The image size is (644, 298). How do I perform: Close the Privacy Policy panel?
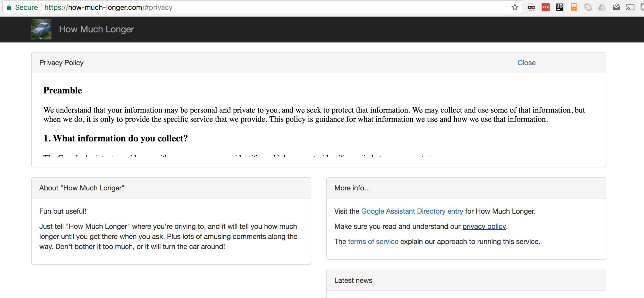coord(526,63)
